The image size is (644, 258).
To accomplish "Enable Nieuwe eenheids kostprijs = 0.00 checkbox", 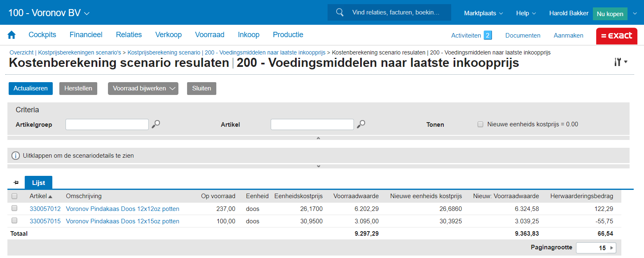I will [480, 124].
